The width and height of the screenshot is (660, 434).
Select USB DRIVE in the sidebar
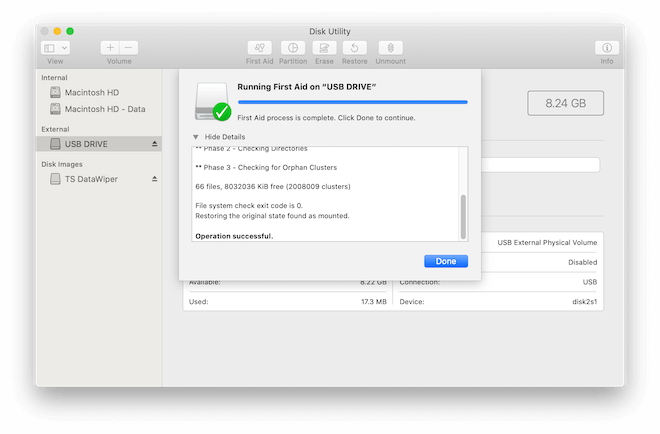pyautogui.click(x=86, y=144)
